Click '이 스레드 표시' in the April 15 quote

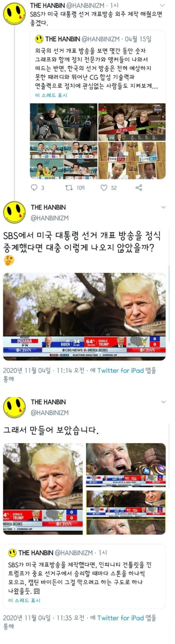click(x=51, y=95)
